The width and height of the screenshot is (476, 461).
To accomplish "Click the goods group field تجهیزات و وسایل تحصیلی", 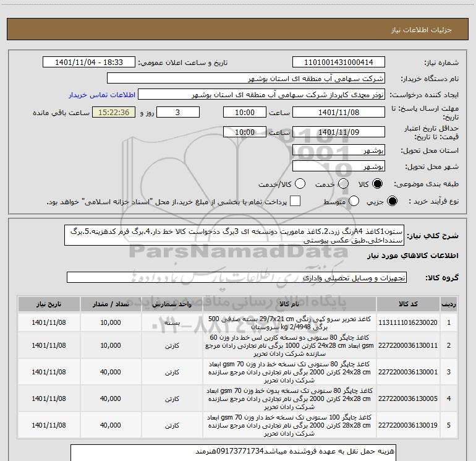I will click(237, 277).
